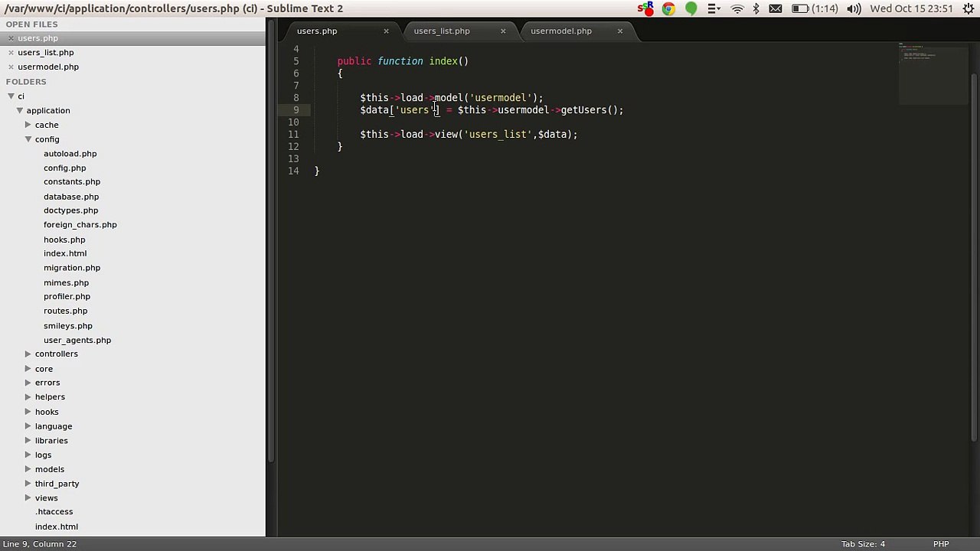
Task: Open database.php file
Action: [71, 197]
